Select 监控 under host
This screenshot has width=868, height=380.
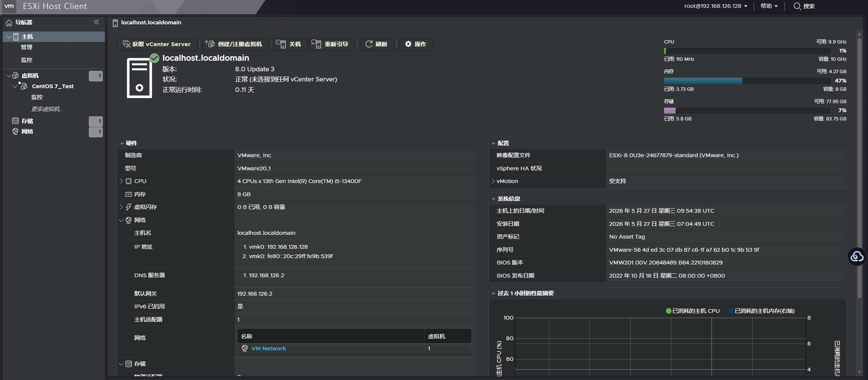click(27, 60)
